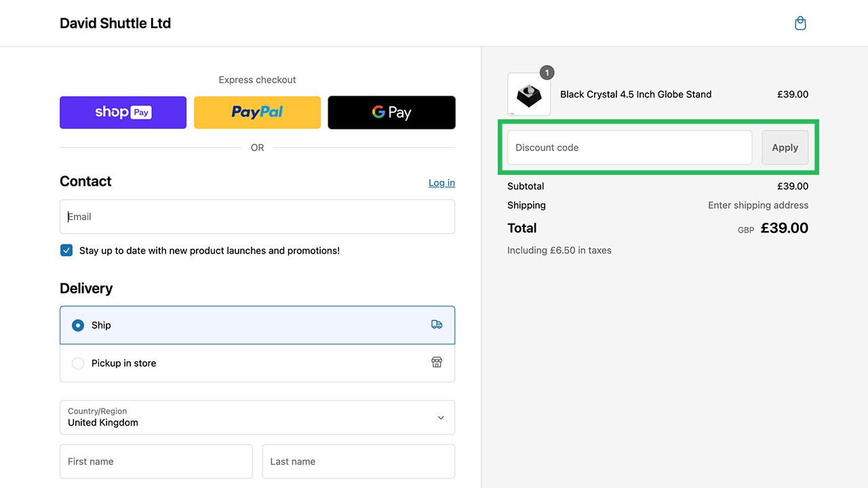The image size is (868, 488).
Task: Click the Enter shipping address text
Action: click(758, 205)
